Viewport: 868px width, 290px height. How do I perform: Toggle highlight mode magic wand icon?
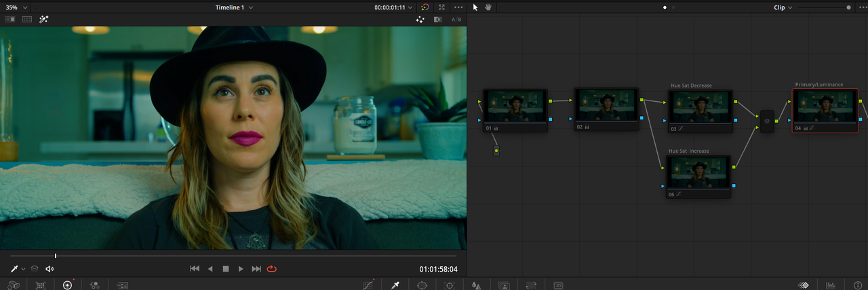click(x=44, y=20)
